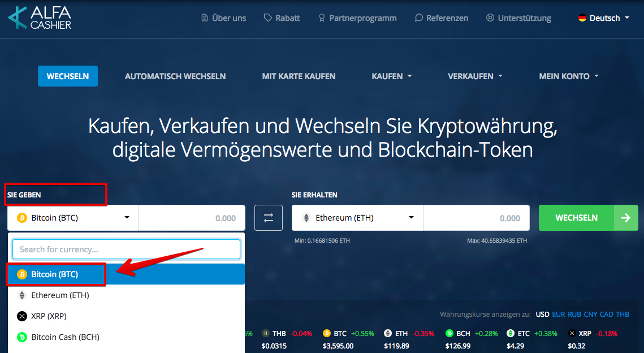The width and height of the screenshot is (644, 353).
Task: Click the ETH -0.35% change value
Action: tap(423, 333)
